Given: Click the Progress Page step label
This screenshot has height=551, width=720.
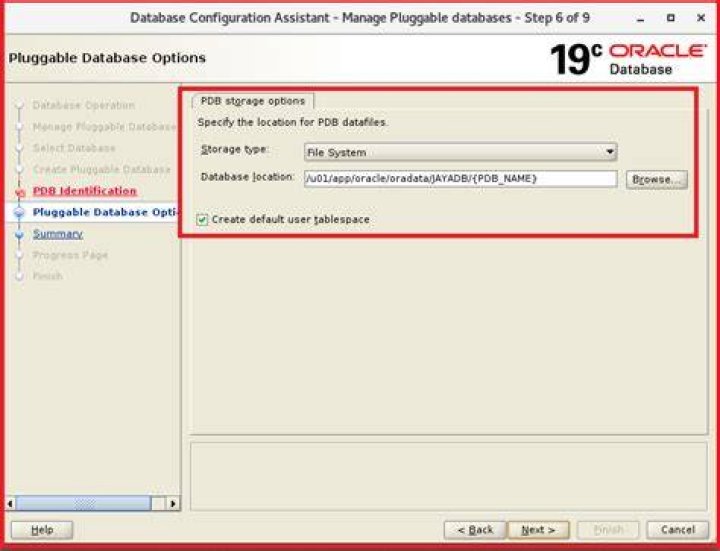Looking at the screenshot, I should (x=70, y=255).
